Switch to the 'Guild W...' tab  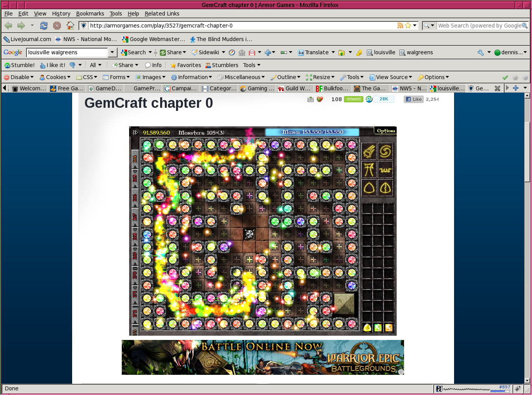(x=294, y=88)
